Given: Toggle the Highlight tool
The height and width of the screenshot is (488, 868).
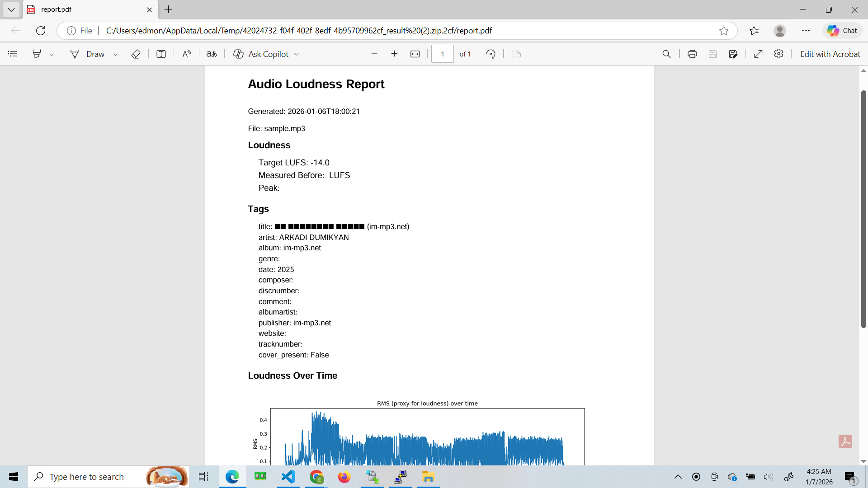Looking at the screenshot, I should click(x=37, y=54).
